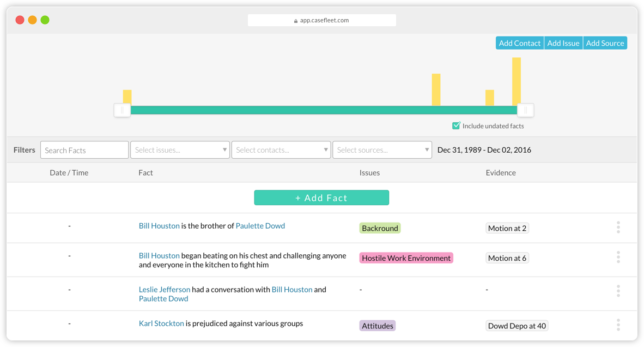Viewport: 644px width, 347px height.
Task: Click inside the Search Facts field
Action: click(84, 149)
